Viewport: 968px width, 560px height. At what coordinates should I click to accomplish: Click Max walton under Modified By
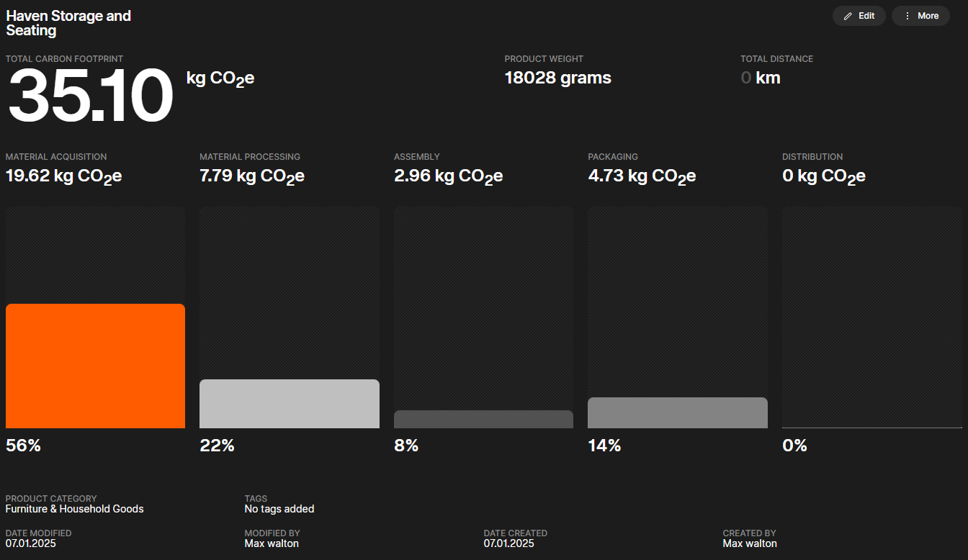point(272,543)
